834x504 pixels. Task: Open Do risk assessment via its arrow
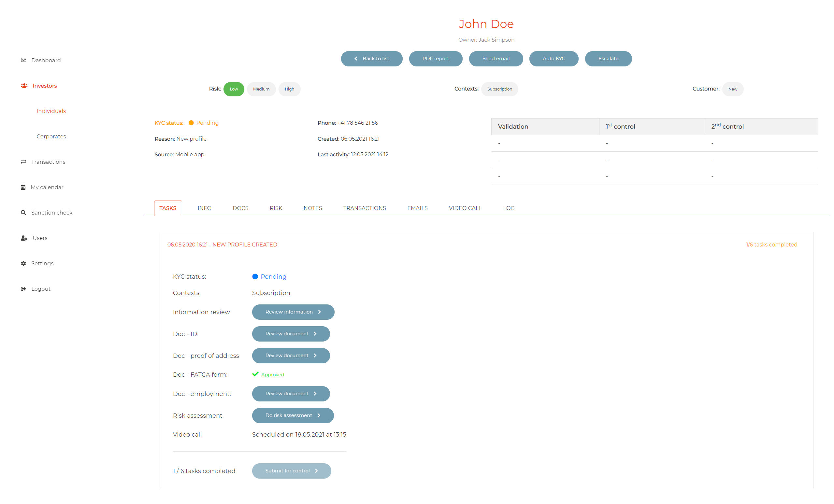[x=319, y=415]
